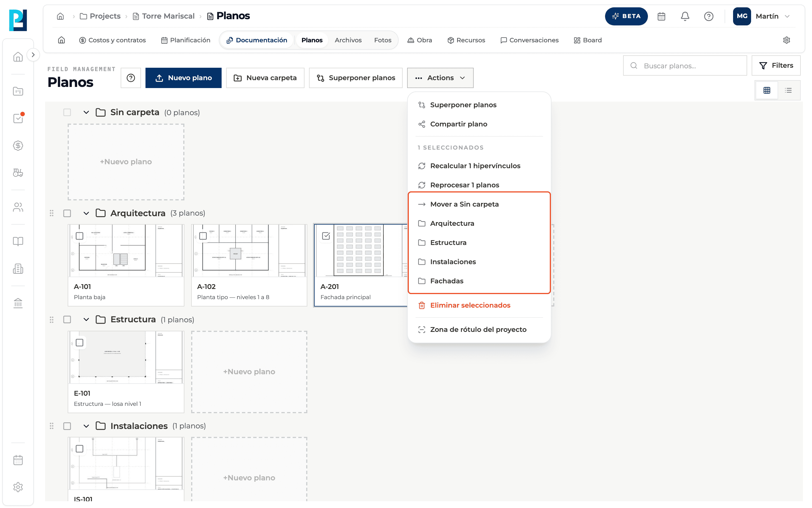The width and height of the screenshot is (812, 508).
Task: Close the Actions dropdown button
Action: pos(440,78)
